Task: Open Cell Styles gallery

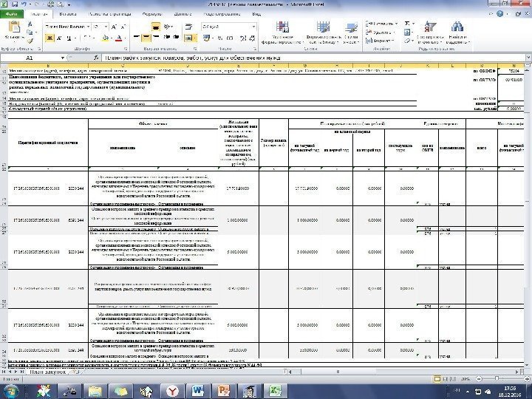Action: [351, 33]
